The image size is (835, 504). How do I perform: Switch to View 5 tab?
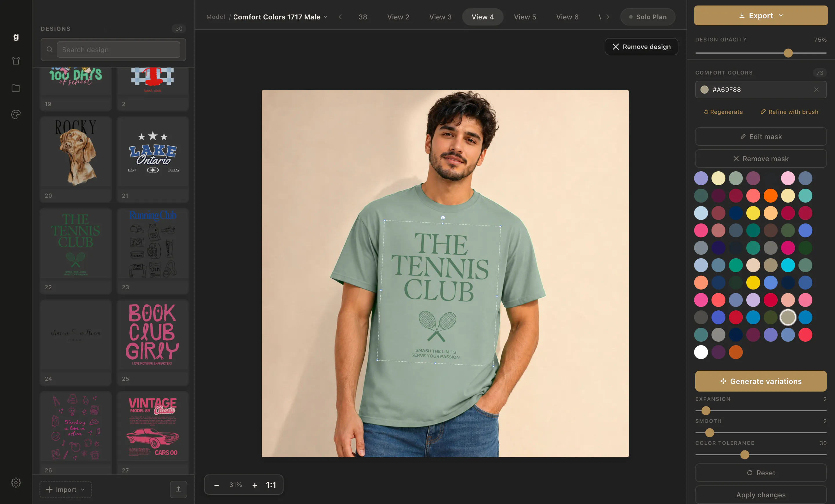click(x=525, y=17)
